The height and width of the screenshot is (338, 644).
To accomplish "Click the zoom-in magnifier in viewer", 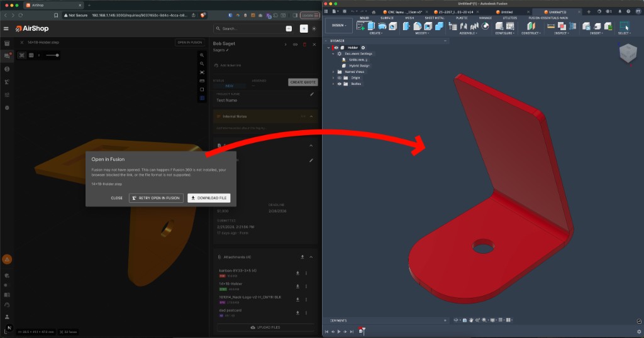I will tap(202, 55).
